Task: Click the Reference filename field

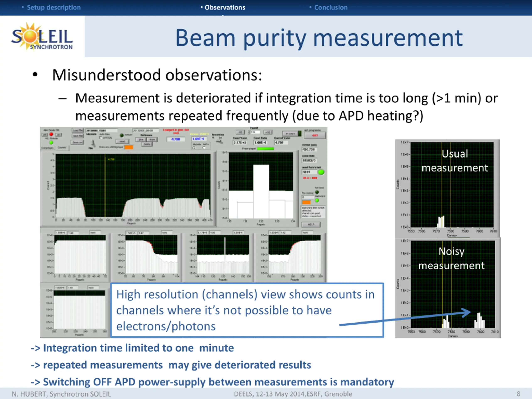Action: [146, 131]
